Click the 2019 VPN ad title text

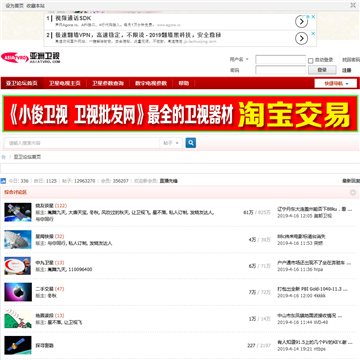point(138,35)
